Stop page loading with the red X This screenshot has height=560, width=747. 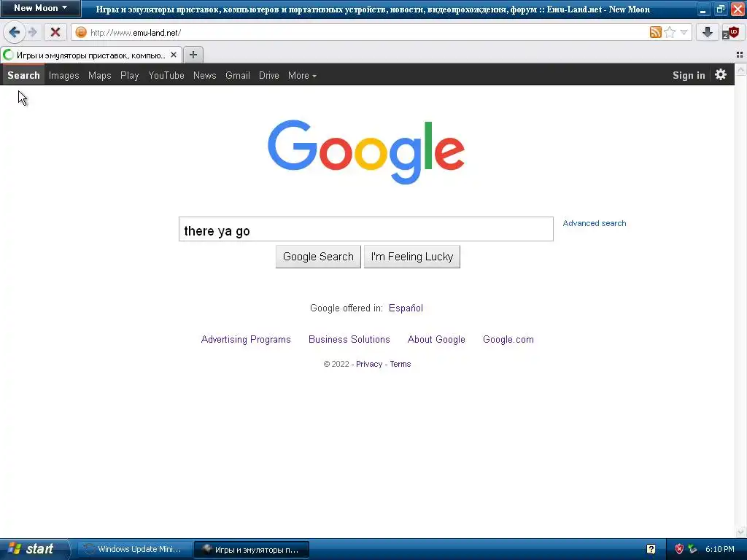click(x=55, y=32)
